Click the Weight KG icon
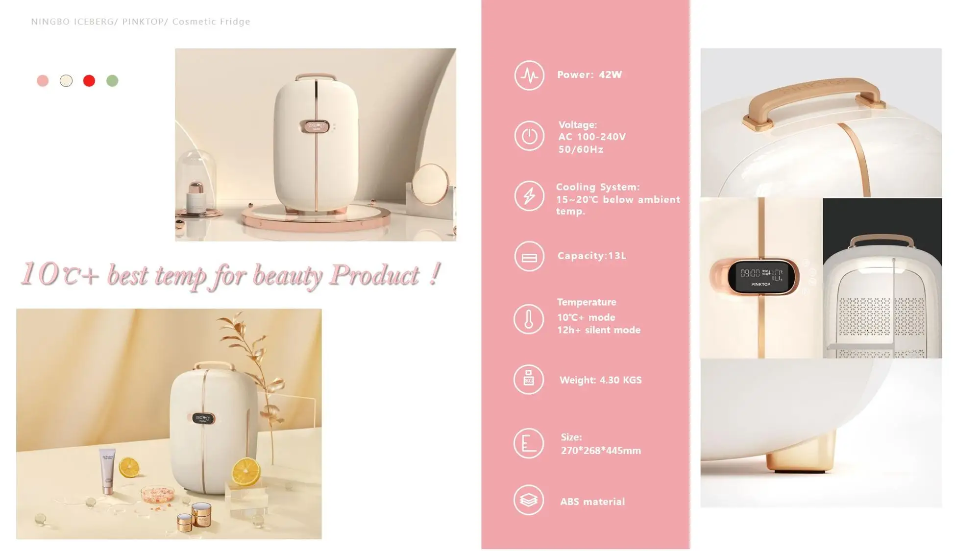This screenshot has width=980, height=551. click(x=529, y=380)
